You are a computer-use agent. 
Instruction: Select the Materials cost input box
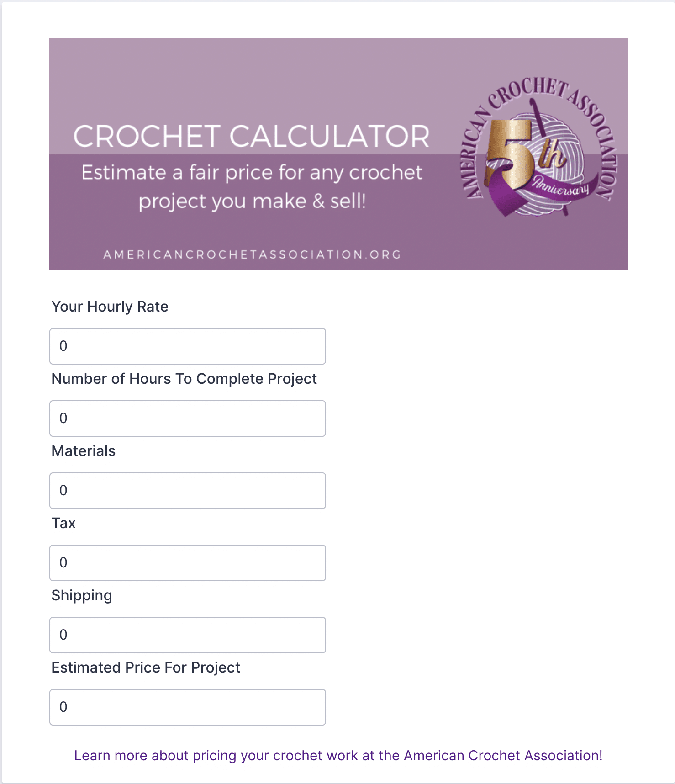pyautogui.click(x=188, y=491)
